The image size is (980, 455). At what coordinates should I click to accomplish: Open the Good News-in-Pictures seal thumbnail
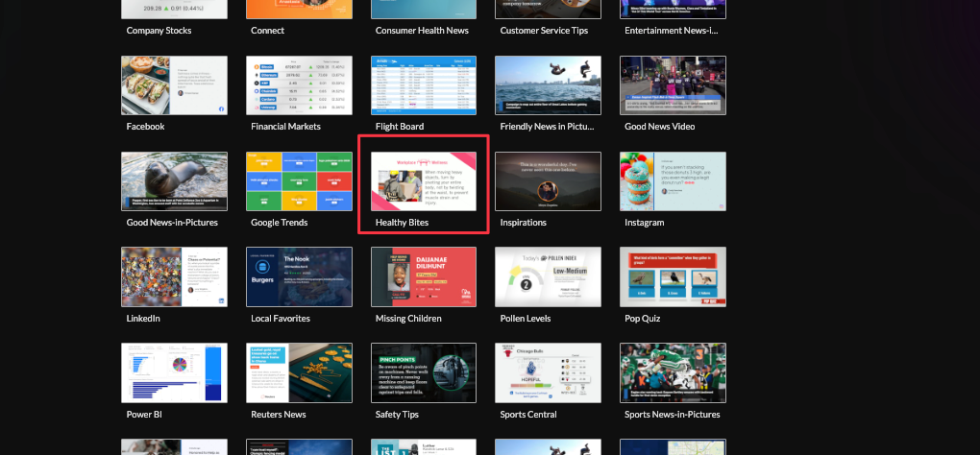click(x=174, y=180)
